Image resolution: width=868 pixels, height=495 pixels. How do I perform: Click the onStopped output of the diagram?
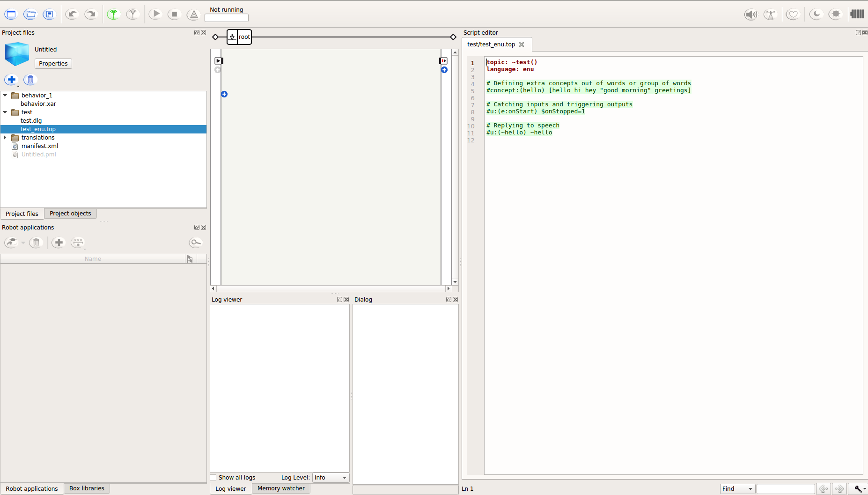(443, 61)
